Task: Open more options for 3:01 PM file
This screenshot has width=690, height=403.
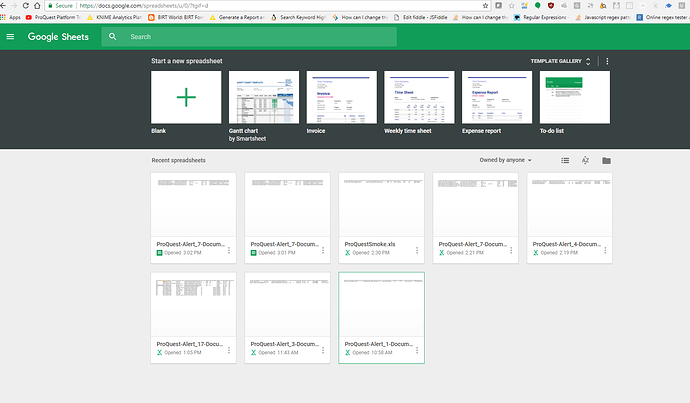Action: [323, 250]
